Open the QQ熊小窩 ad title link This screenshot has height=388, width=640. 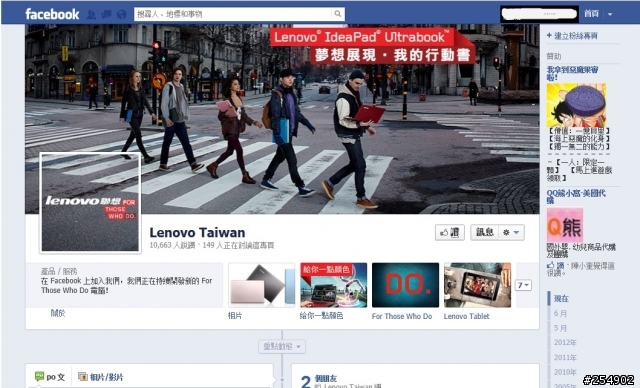tap(576, 196)
